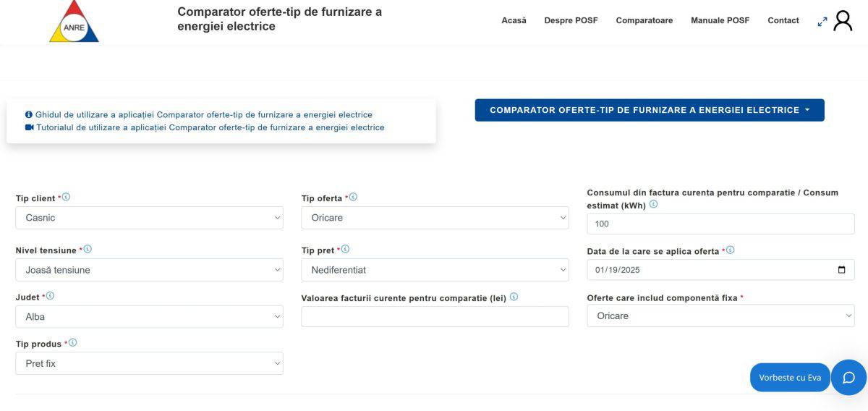The height and width of the screenshot is (411, 868).
Task: Open the Judet dropdown showing Alba
Action: tap(149, 316)
